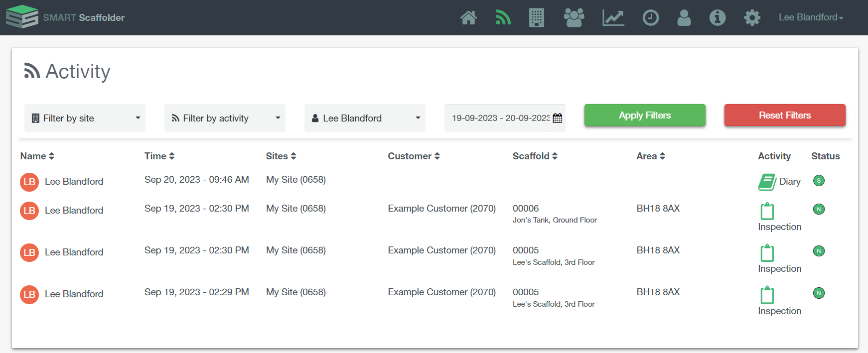
Task: Click "My Site (0658)" in the Diary row
Action: (x=296, y=179)
